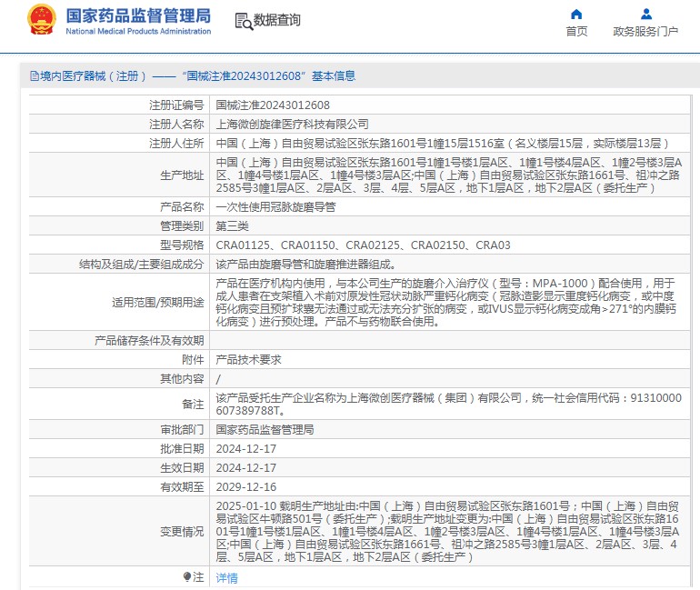Click the lightbulb icon beside 注
Screen dimensions: 700x590
click(x=187, y=577)
